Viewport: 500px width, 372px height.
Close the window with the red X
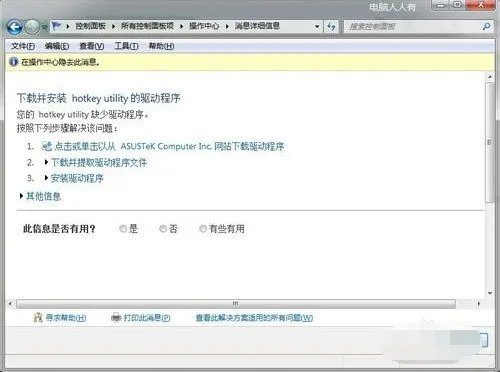[481, 5]
